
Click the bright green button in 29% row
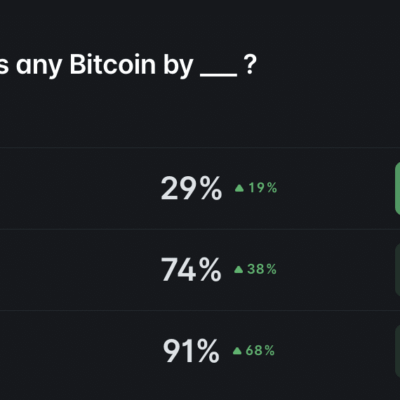click(x=397, y=188)
